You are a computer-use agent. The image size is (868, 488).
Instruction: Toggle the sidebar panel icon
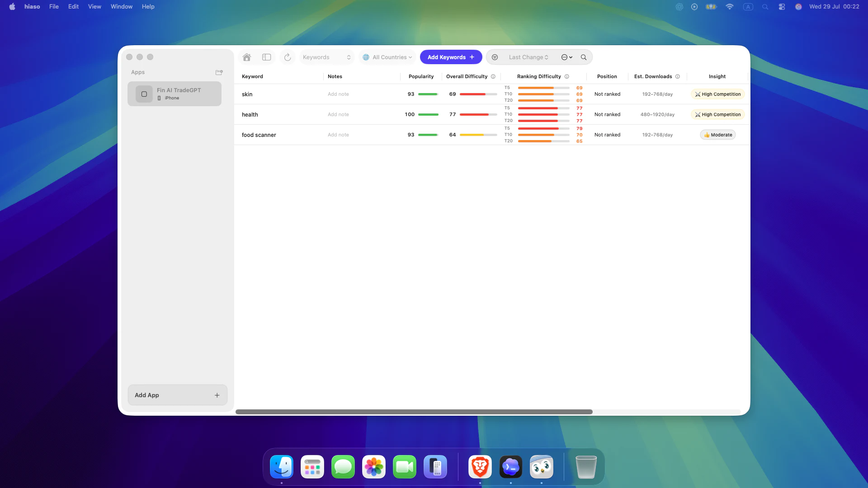coord(267,57)
